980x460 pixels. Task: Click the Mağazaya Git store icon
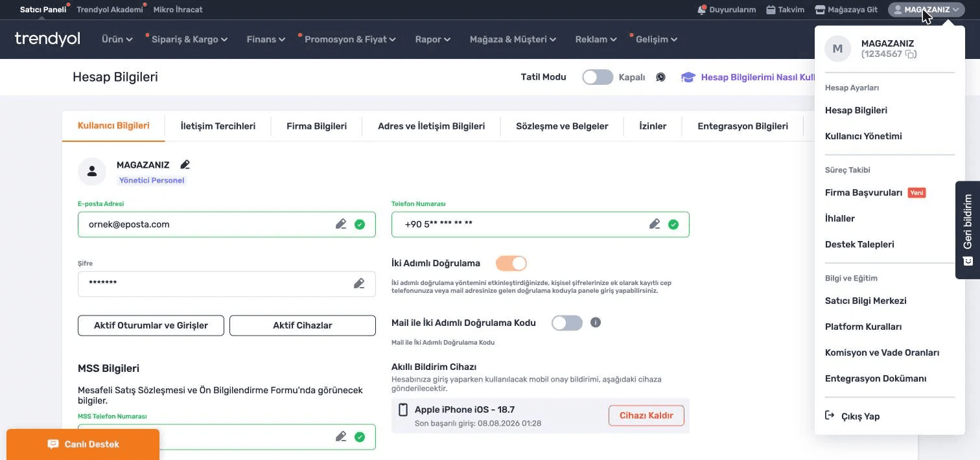point(820,10)
